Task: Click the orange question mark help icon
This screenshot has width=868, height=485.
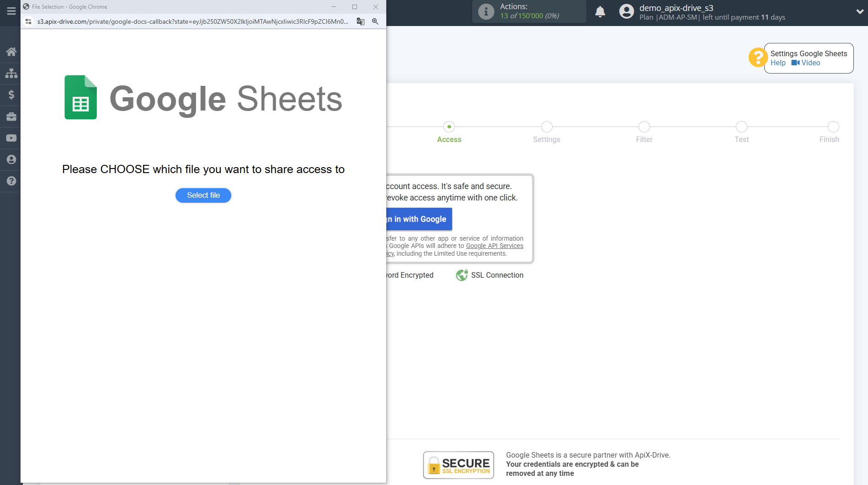Action: (x=758, y=58)
